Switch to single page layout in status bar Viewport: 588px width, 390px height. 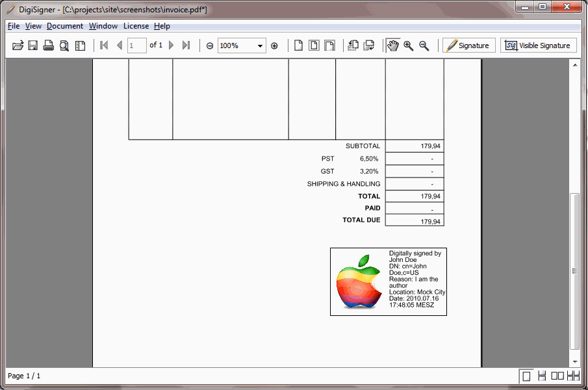pos(526,376)
